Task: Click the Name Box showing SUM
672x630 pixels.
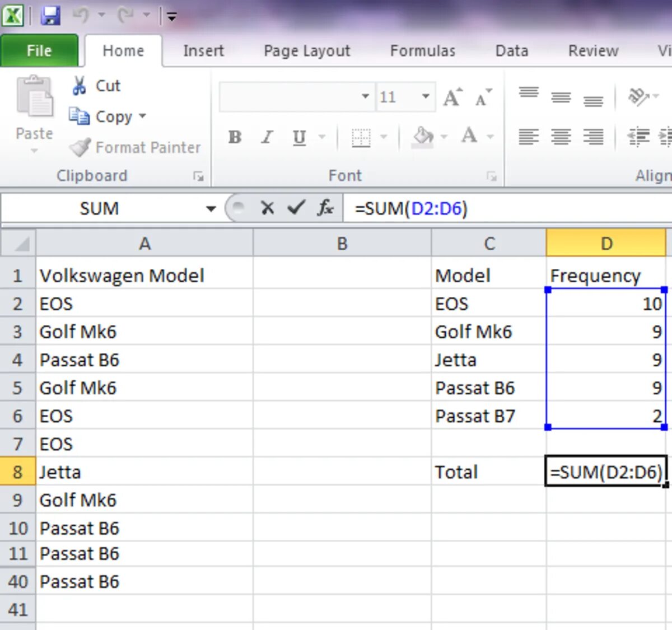Action: click(101, 209)
